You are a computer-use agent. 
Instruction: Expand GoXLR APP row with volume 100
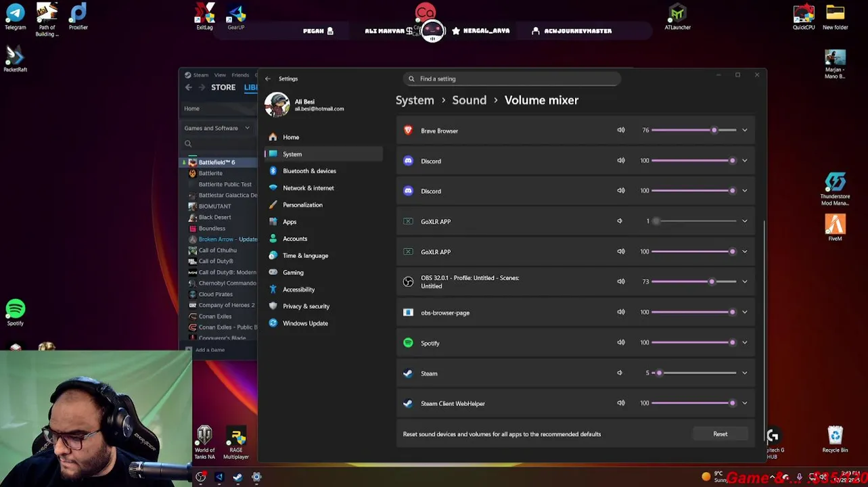pos(744,252)
